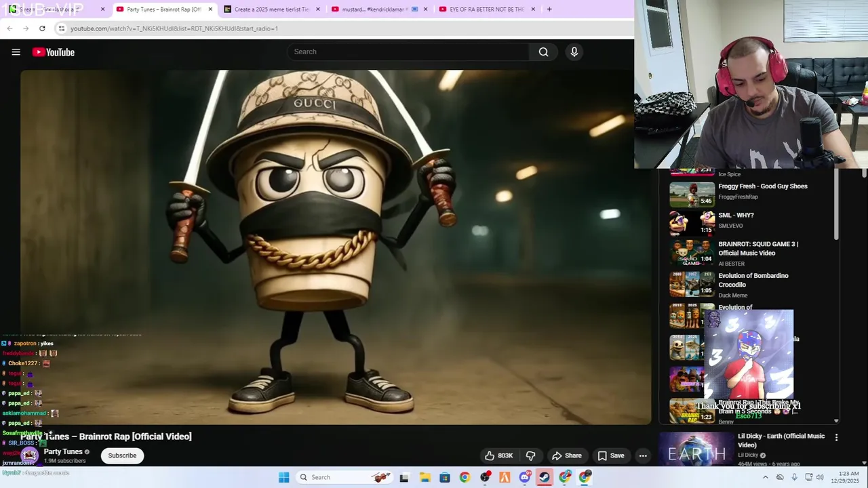Close the EYE OF RA tab
Viewport: 868px width, 488px height.
pos(533,9)
